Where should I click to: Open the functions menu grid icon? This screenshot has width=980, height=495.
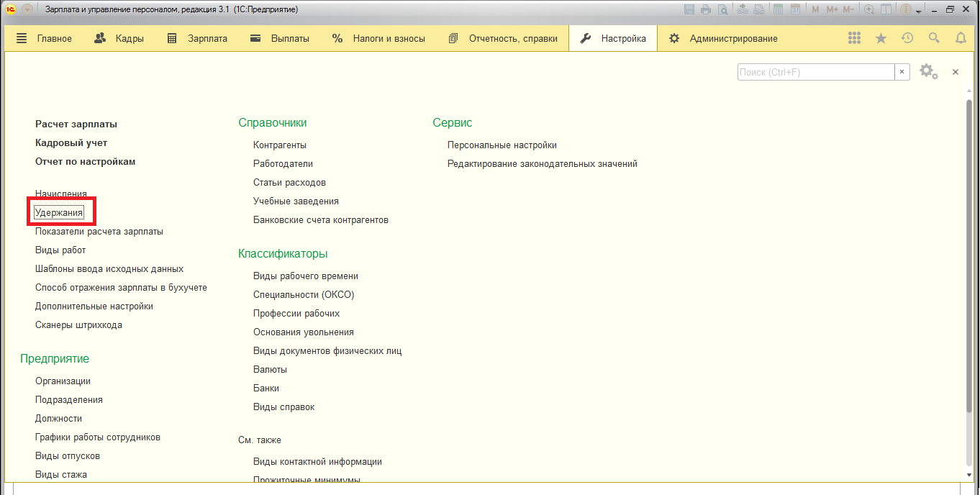[854, 38]
